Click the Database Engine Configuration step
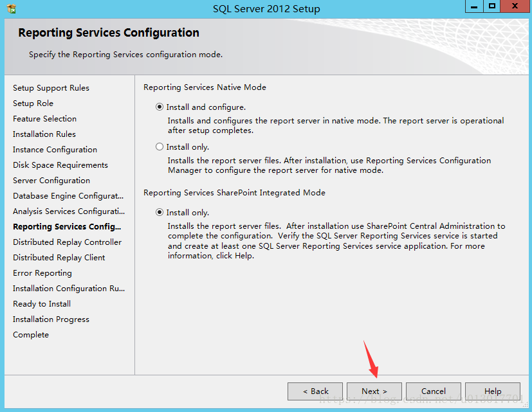532x412 pixels. (68, 196)
